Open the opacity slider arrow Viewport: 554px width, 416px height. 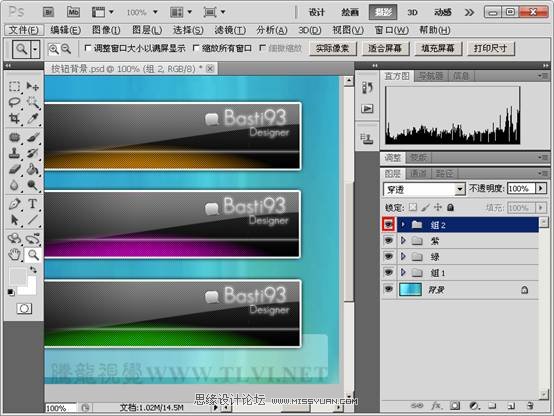pyautogui.click(x=541, y=188)
